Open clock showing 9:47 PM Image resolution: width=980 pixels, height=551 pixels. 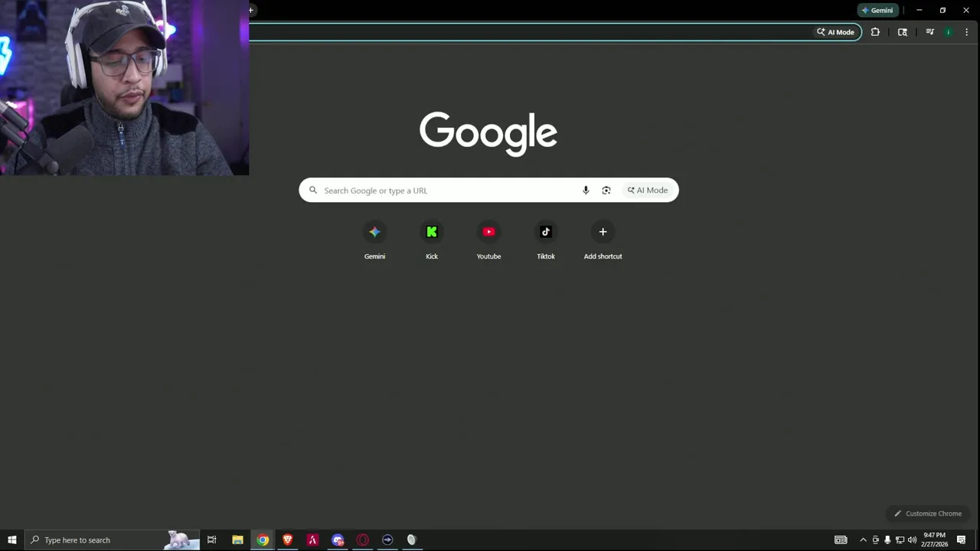click(934, 540)
